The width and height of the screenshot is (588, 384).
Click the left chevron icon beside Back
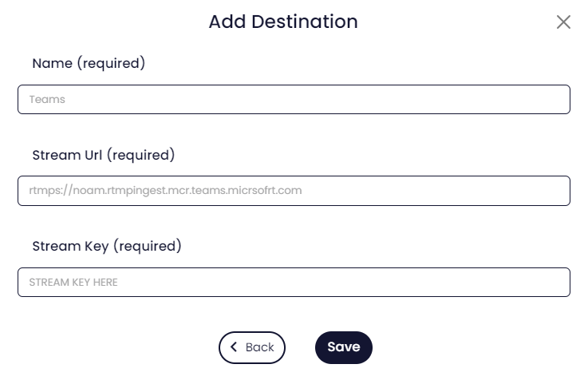[234, 347]
